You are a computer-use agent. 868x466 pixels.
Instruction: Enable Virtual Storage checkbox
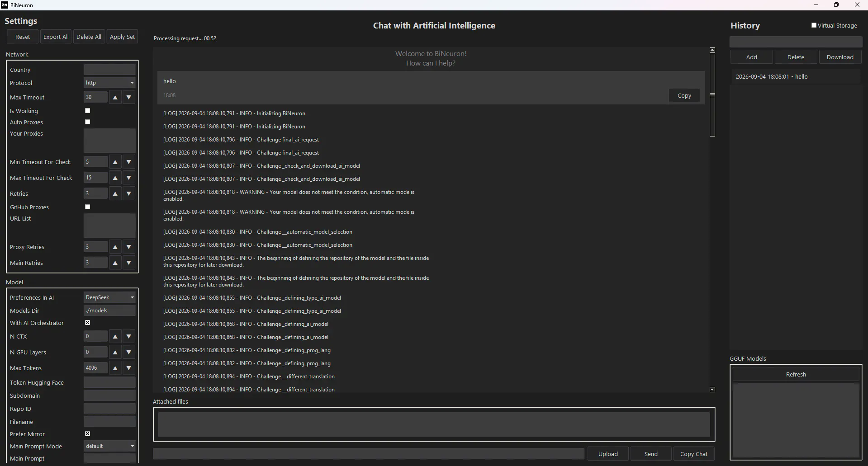click(814, 25)
